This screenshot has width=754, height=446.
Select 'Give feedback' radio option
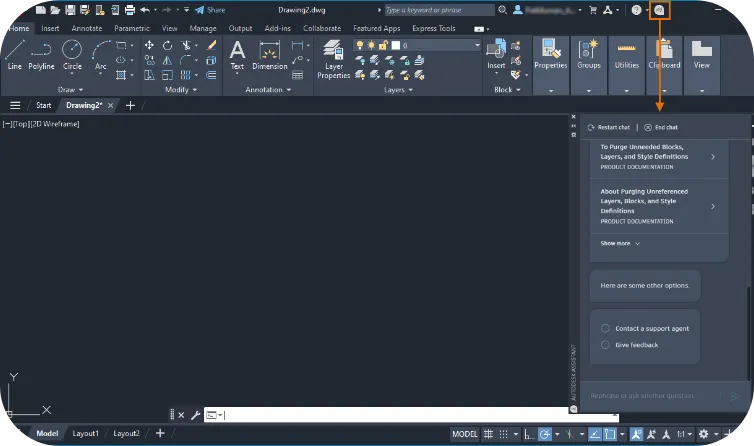630,345
